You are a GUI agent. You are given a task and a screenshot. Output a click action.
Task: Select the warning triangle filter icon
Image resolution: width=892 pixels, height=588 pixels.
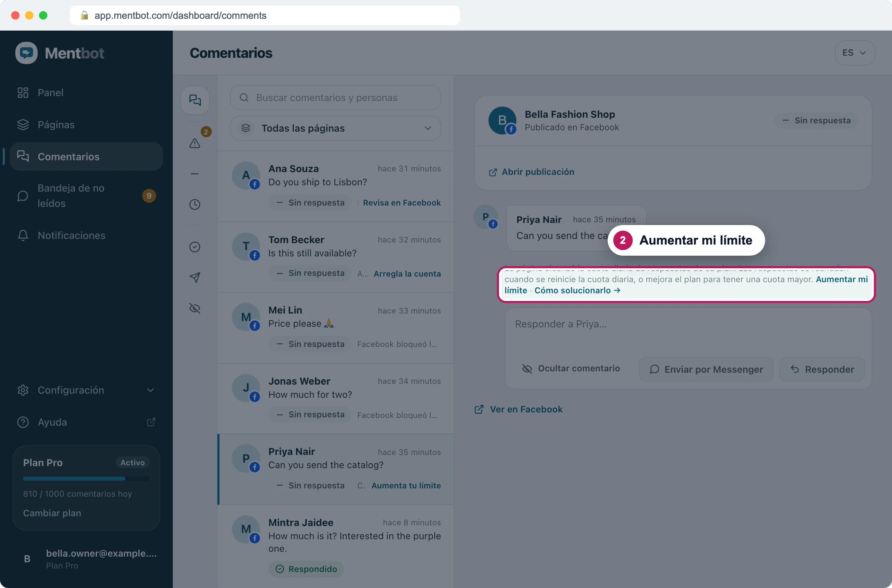pos(195,143)
